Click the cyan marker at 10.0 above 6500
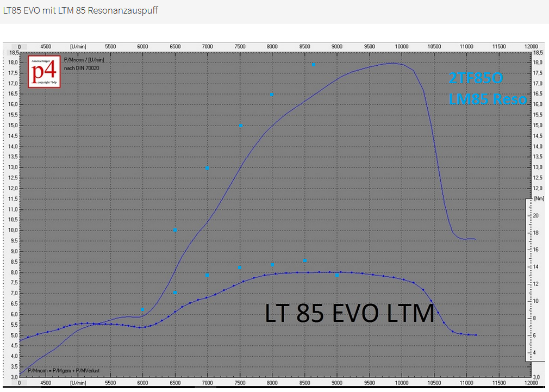Image resolution: width=549 pixels, height=392 pixels. coord(175,230)
